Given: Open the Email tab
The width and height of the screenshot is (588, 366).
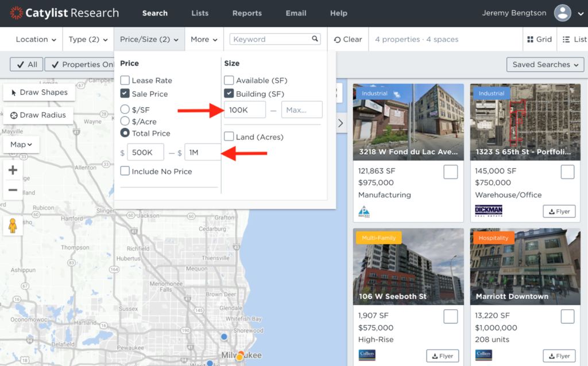Looking at the screenshot, I should point(296,13).
